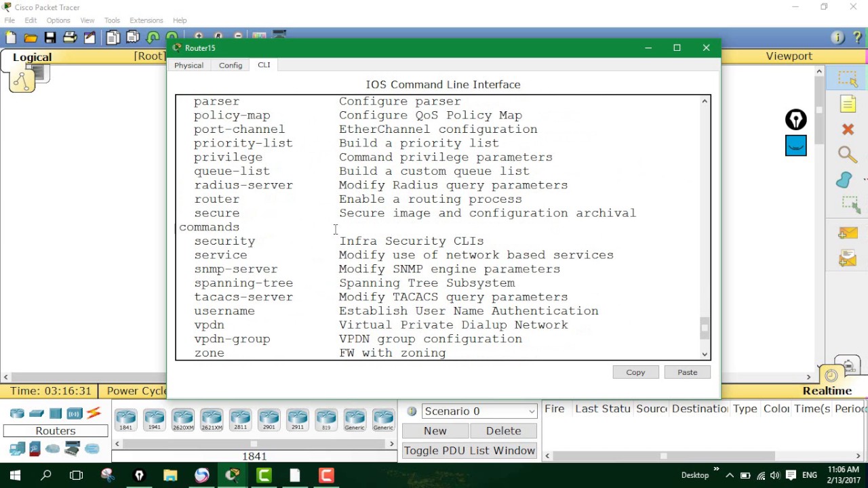The height and width of the screenshot is (488, 868).
Task: Pick the 2911 router model
Action: (x=297, y=420)
